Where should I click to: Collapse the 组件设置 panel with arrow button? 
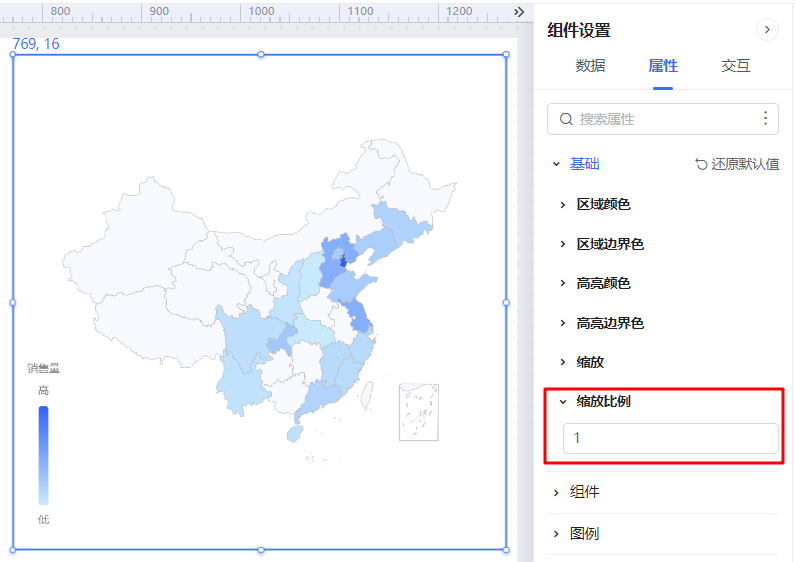(767, 30)
